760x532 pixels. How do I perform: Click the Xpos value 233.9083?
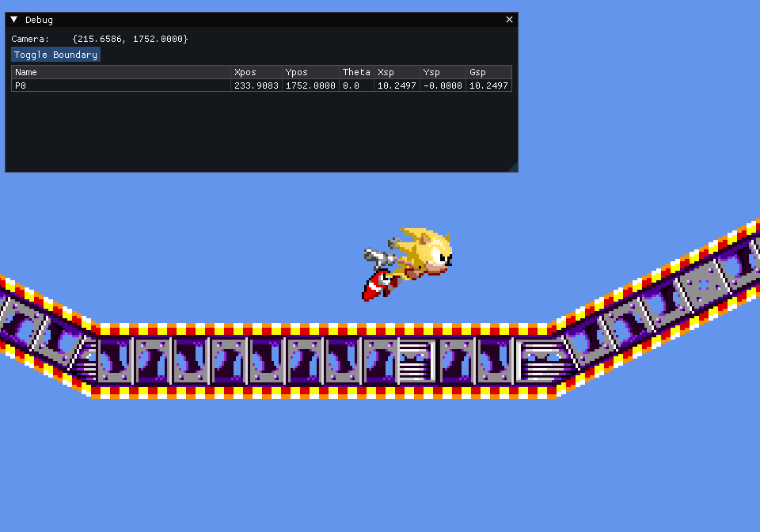click(x=256, y=85)
